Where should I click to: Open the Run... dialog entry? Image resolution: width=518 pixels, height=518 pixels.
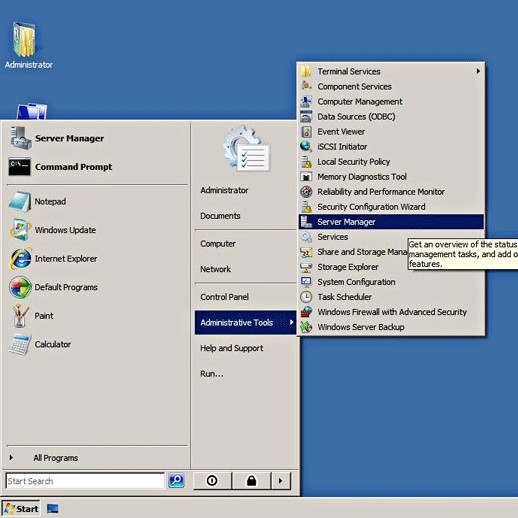coord(212,374)
